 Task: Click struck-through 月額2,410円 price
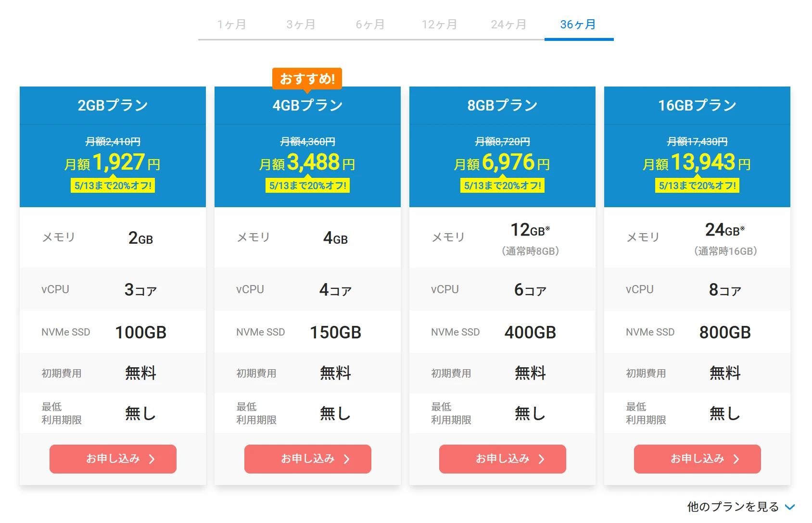click(x=113, y=141)
